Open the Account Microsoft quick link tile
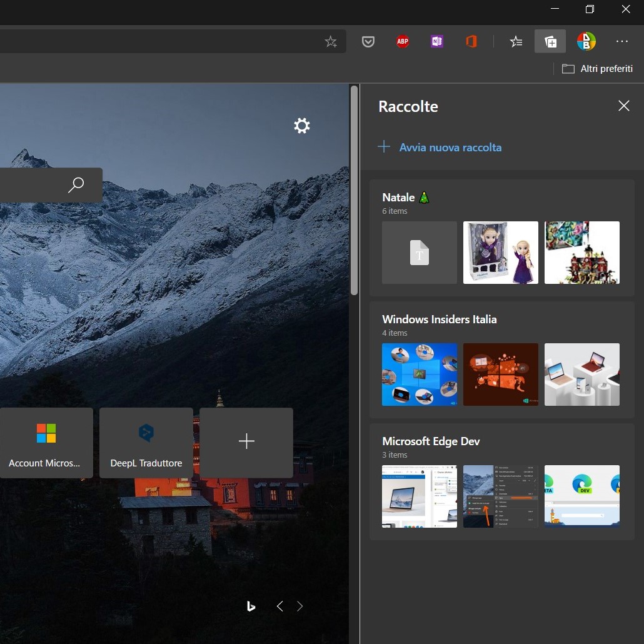 point(46,443)
